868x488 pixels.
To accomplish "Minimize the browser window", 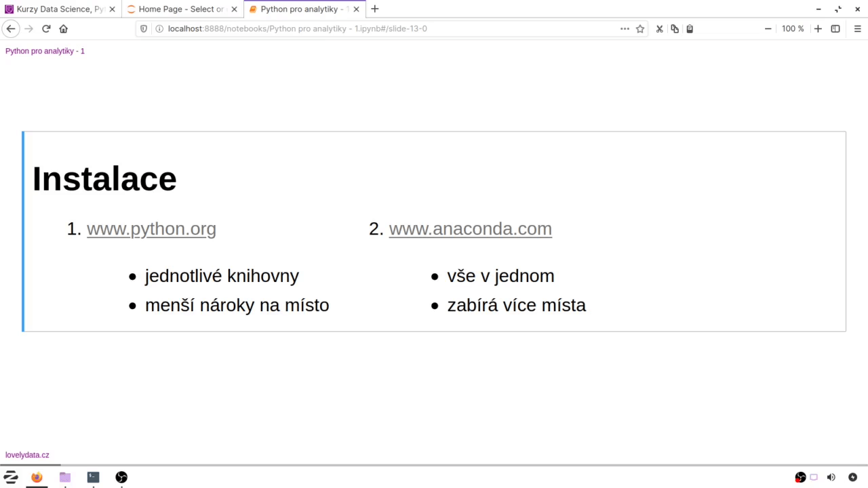I will click(x=819, y=9).
